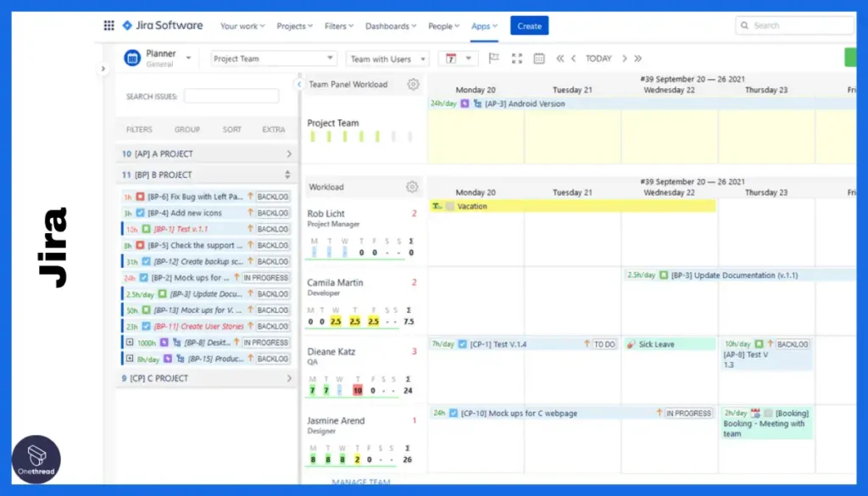The width and height of the screenshot is (868, 496).
Task: Click story icon on BP-1 Test v.1.1
Action: [x=146, y=229]
